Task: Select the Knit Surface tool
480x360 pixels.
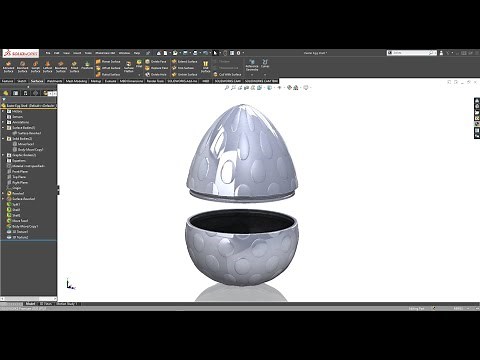Action: click(206, 67)
